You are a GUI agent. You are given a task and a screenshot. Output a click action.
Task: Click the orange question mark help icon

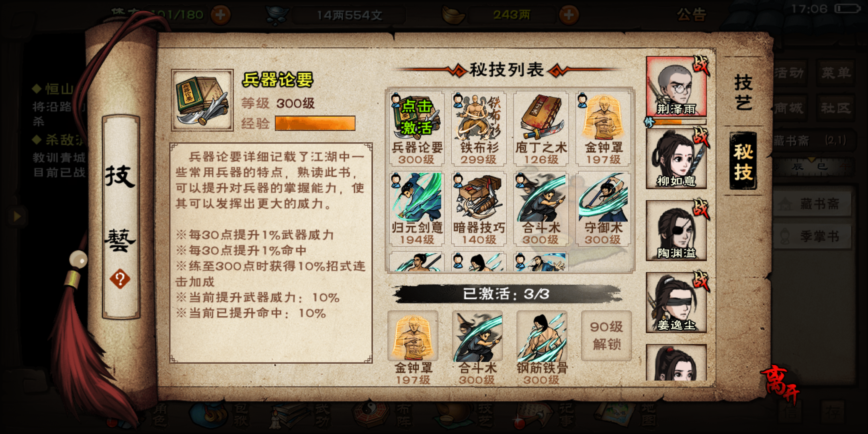(120, 278)
